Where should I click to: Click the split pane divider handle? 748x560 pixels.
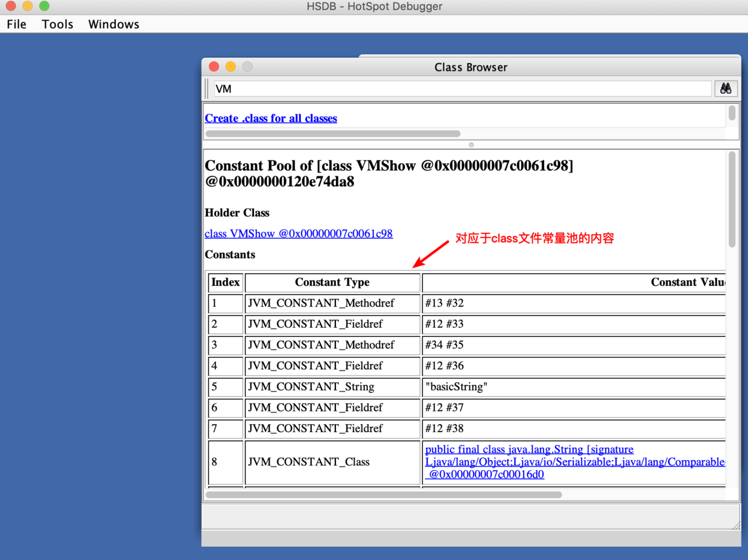(471, 145)
